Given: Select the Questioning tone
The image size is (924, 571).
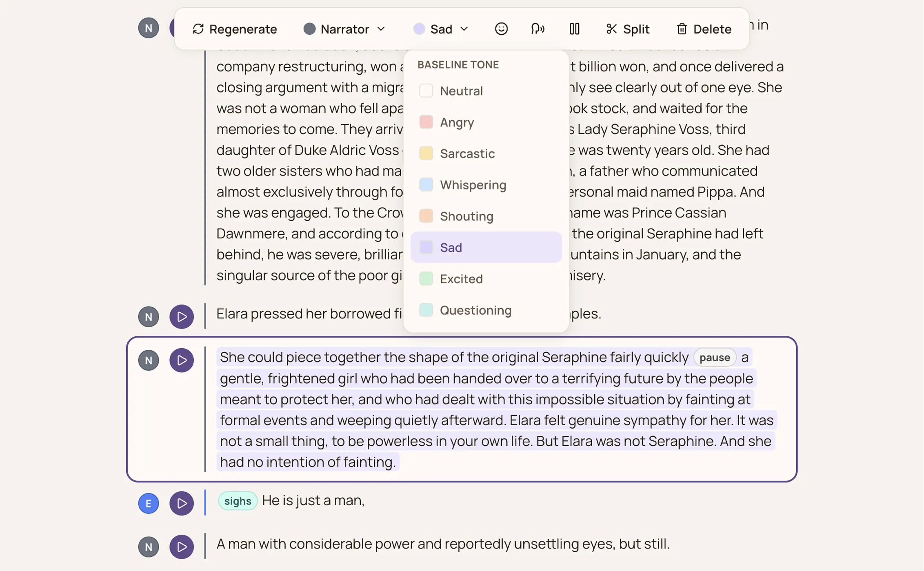Looking at the screenshot, I should pyautogui.click(x=486, y=310).
